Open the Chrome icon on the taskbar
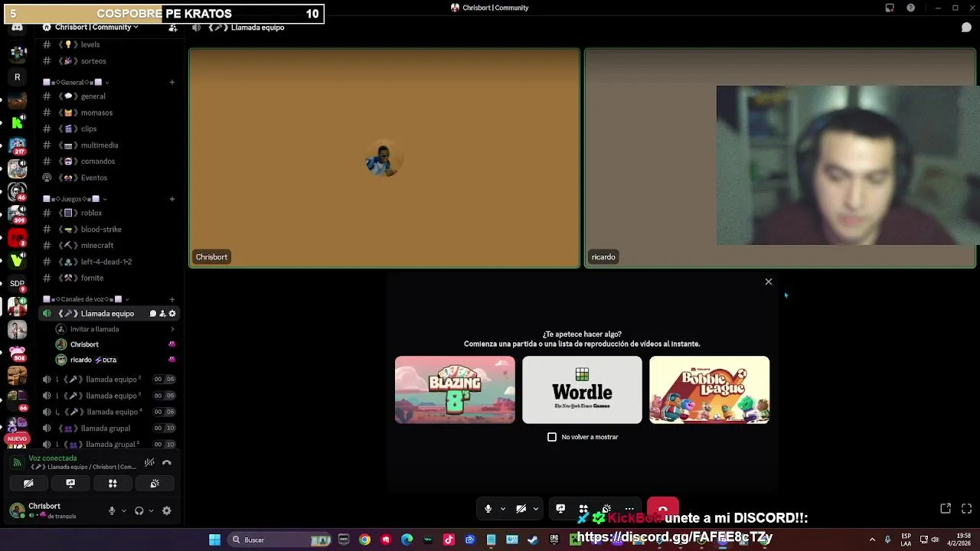This screenshot has height=551, width=980. tap(364, 540)
